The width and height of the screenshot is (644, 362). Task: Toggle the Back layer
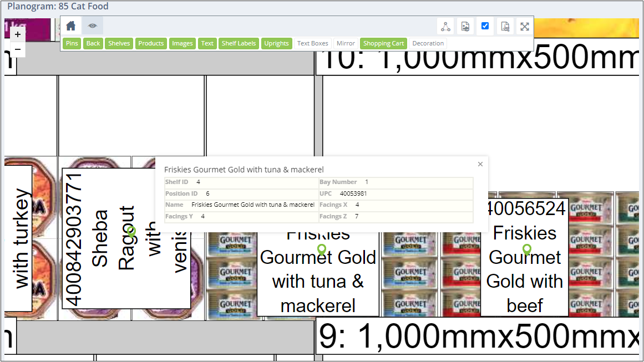click(x=93, y=43)
